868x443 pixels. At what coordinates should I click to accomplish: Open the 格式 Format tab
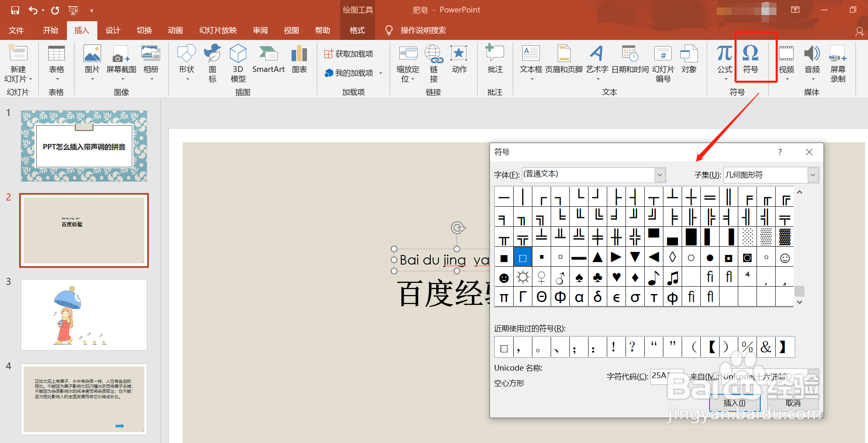(357, 30)
